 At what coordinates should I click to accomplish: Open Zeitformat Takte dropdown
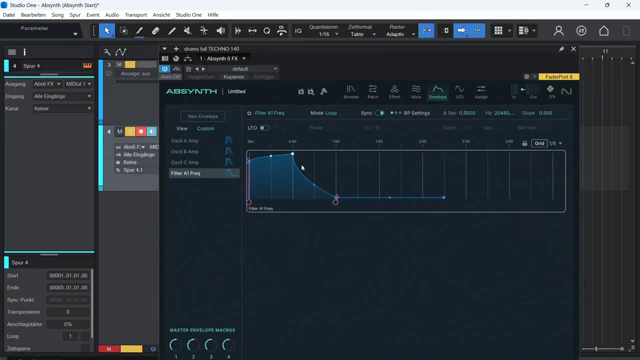pos(361,34)
